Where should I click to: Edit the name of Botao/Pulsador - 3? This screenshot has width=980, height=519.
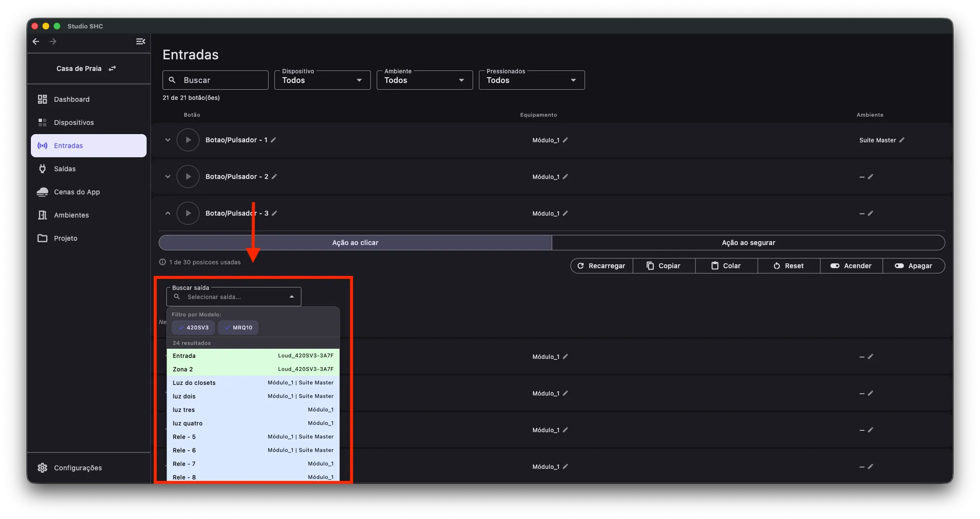click(274, 213)
